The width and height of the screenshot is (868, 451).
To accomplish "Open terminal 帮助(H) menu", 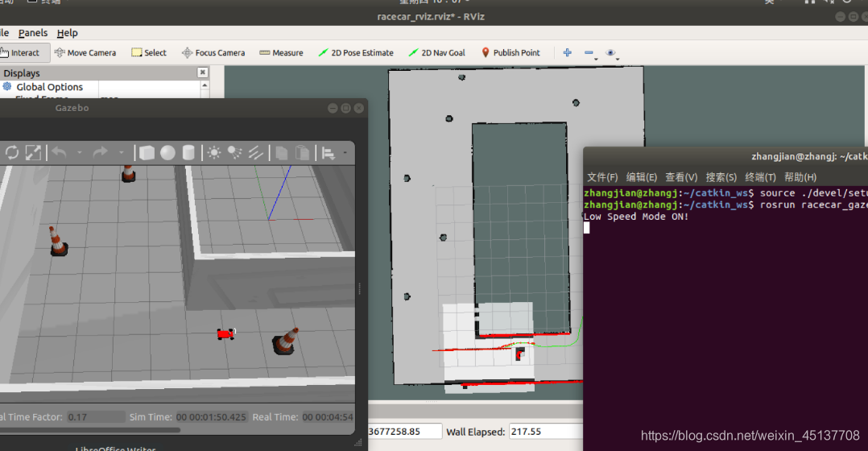I will pyautogui.click(x=800, y=177).
